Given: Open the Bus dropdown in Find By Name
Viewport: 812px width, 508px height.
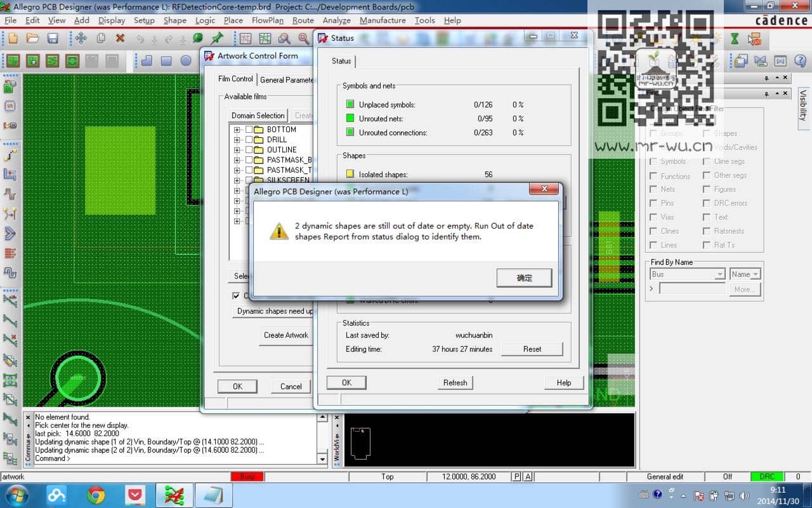Looking at the screenshot, I should (x=719, y=274).
